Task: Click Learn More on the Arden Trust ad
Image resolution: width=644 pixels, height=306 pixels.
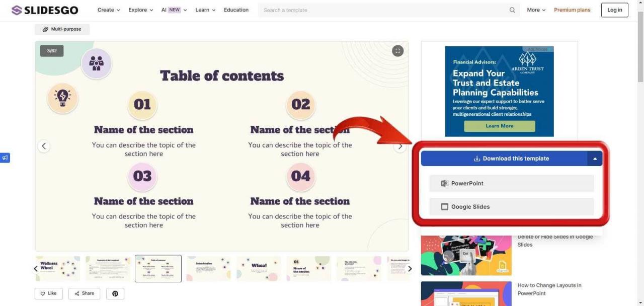Action: [499, 126]
